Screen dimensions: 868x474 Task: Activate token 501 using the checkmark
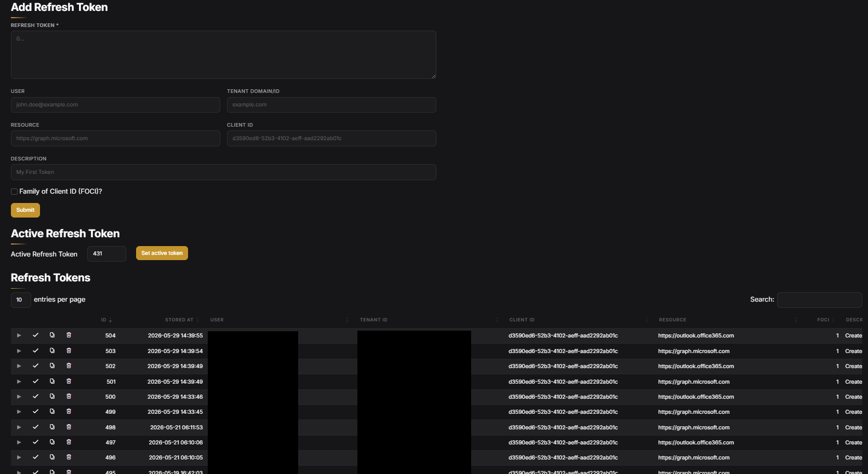[35, 382]
